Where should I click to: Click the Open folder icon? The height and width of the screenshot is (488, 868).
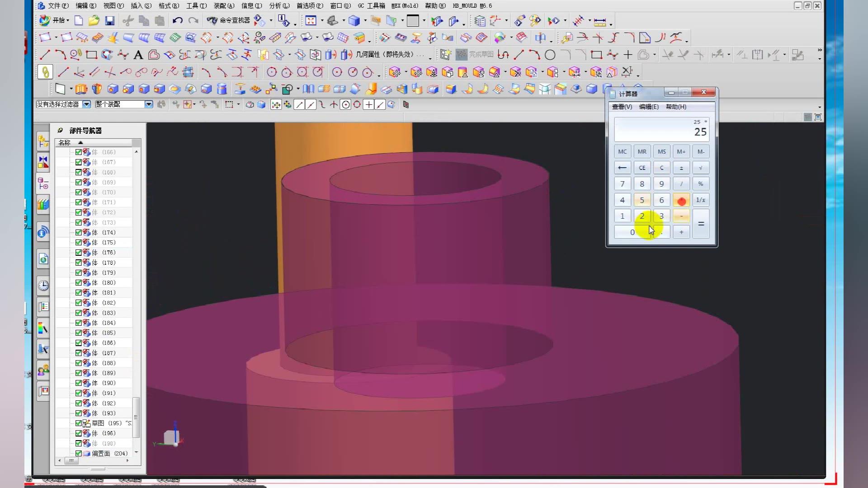(x=94, y=21)
